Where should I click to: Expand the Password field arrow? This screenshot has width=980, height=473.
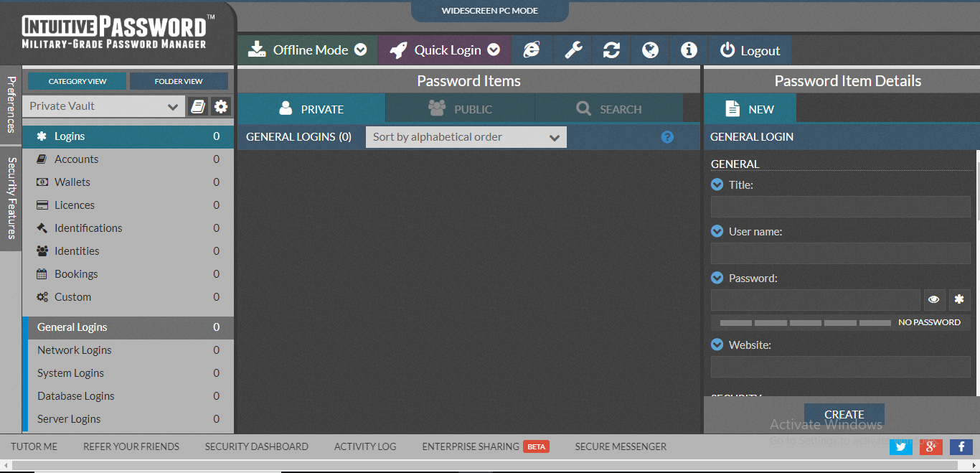click(x=717, y=278)
